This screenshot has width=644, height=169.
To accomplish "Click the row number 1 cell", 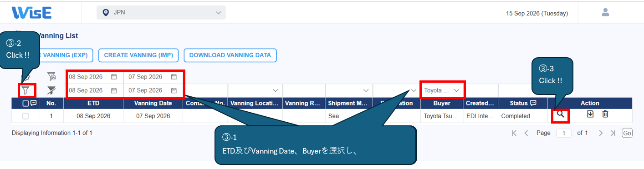I will [x=51, y=116].
